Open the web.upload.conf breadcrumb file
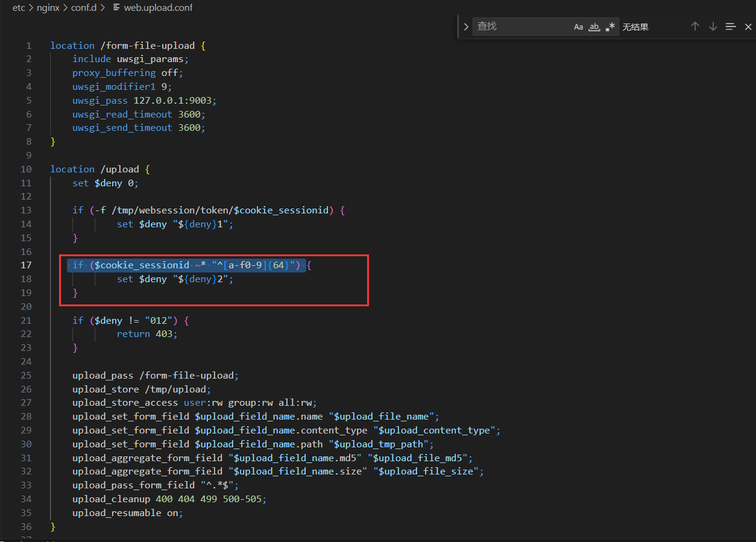 [x=158, y=8]
